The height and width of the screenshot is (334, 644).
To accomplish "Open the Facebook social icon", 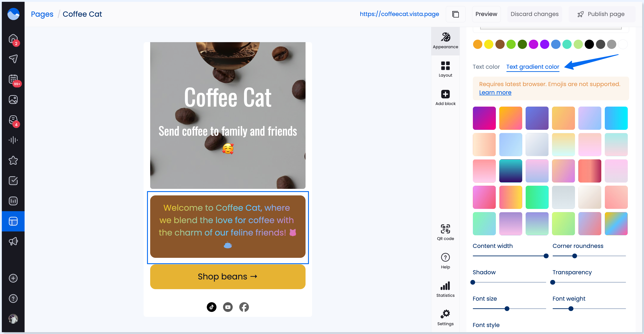I will [244, 307].
